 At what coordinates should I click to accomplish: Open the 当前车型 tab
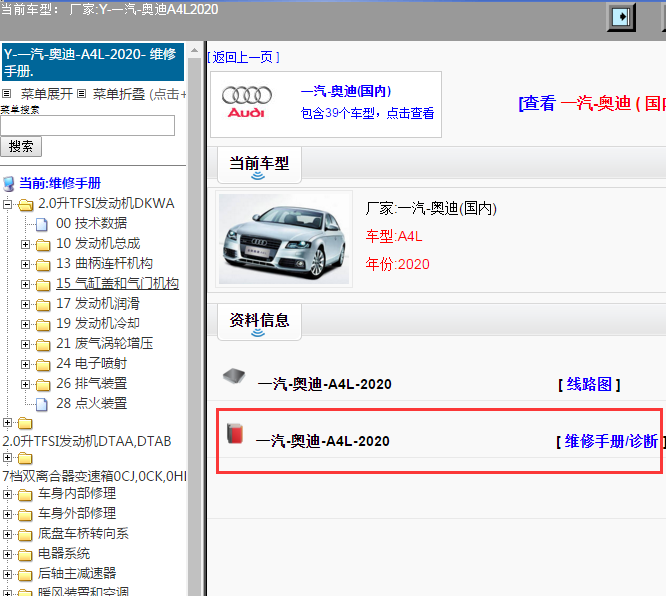coord(259,165)
